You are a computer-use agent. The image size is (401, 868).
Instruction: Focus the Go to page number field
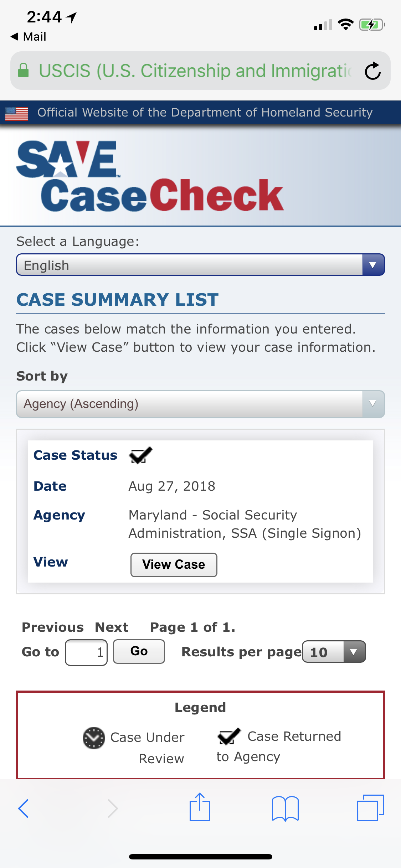click(x=86, y=652)
